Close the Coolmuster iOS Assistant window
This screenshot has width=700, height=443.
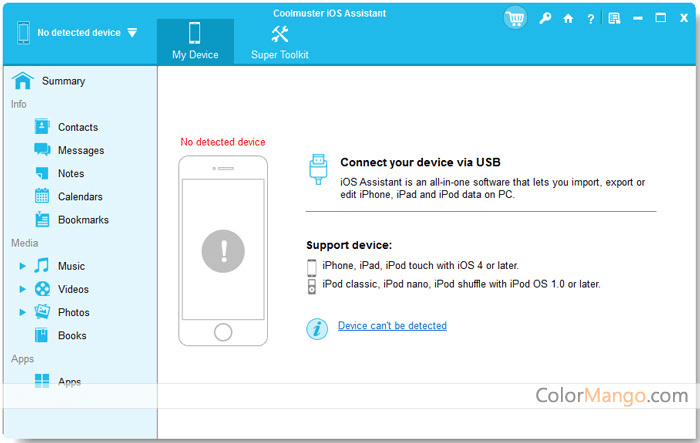[683, 18]
